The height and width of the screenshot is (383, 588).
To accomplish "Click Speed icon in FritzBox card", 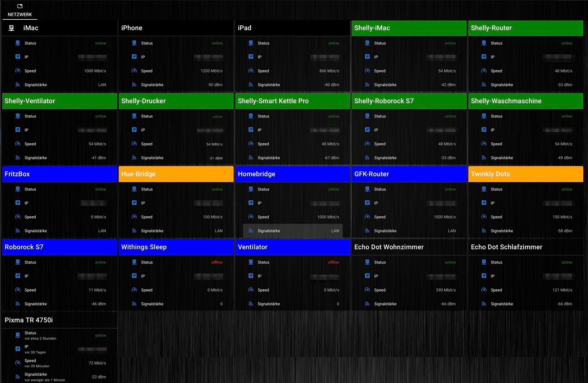I will [17, 217].
